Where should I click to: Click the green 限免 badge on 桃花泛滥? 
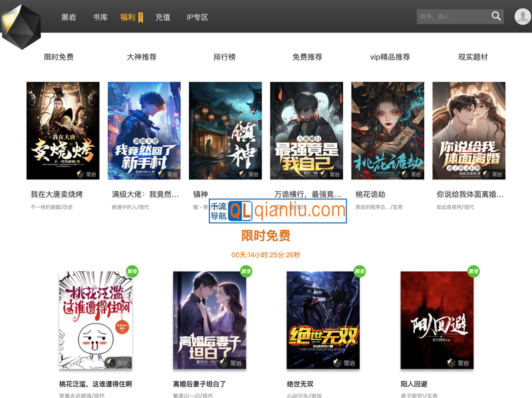pos(132,271)
